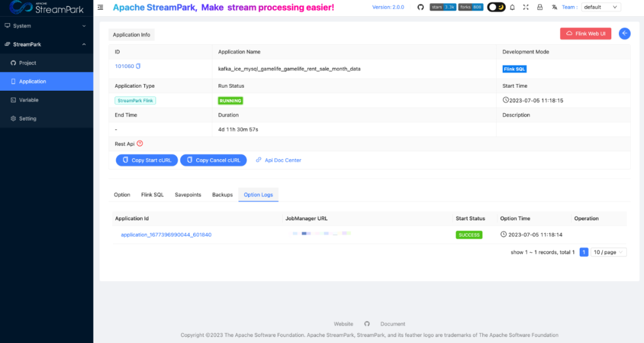Expand the System sidebar menu
644x343 pixels.
[47, 26]
